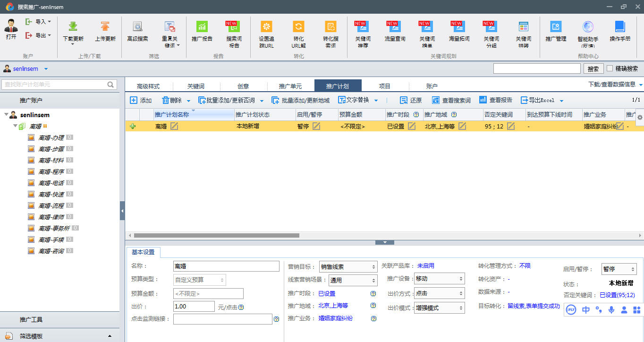Open the 营销目标 dropdown

point(347,267)
